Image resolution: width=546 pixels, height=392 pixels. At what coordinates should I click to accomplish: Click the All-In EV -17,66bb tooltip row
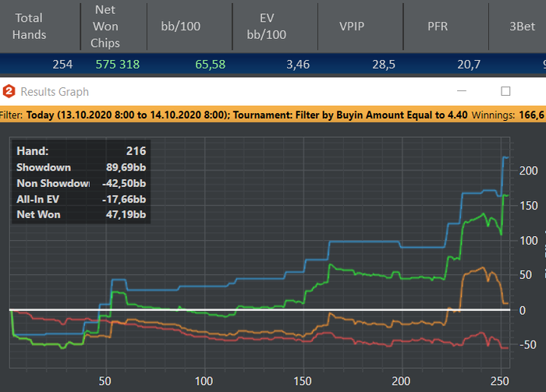point(81,200)
